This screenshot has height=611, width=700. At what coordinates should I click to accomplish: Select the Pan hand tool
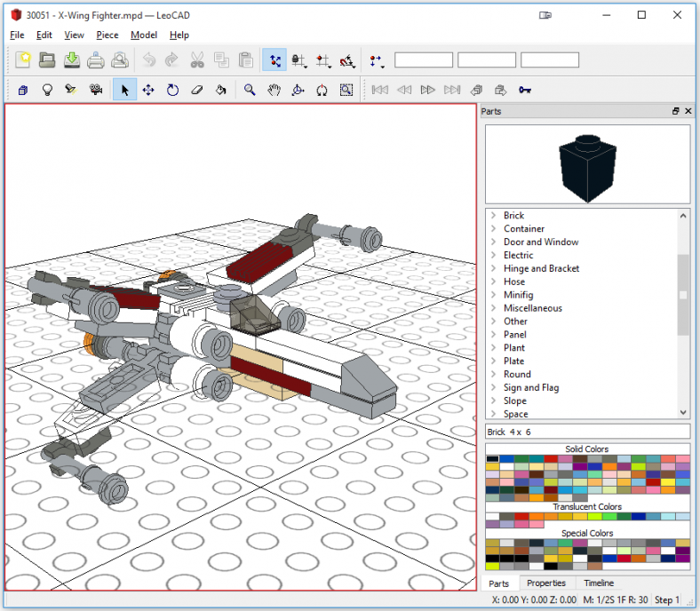pyautogui.click(x=274, y=91)
